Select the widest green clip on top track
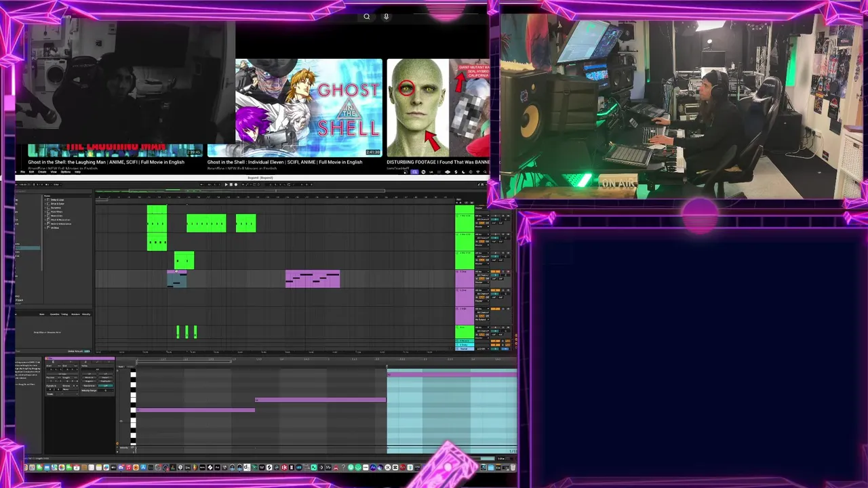 [x=206, y=223]
